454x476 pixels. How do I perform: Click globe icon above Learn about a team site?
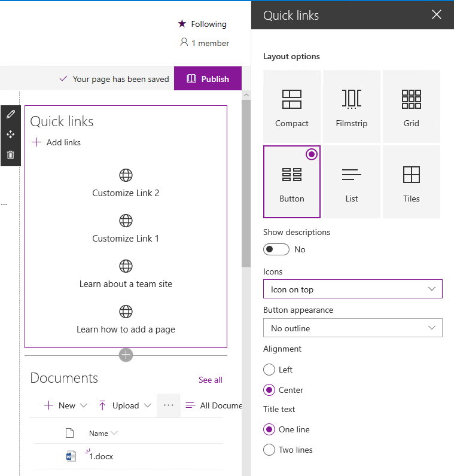(x=126, y=266)
